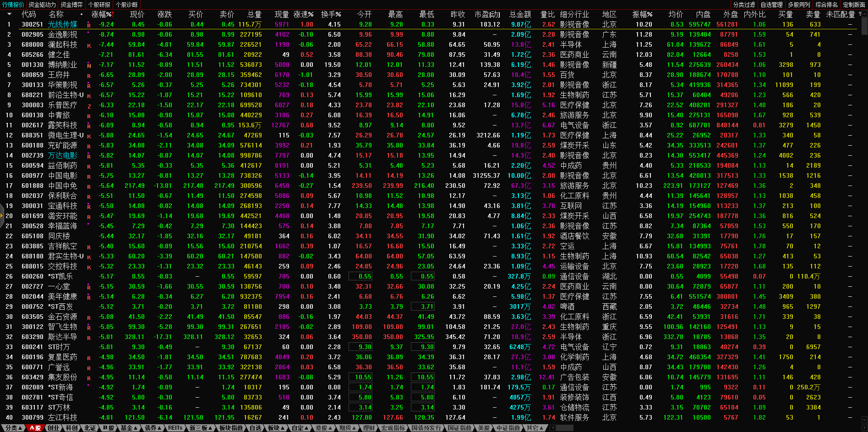Click the Z marker beside 乐普医疗
This screenshot has width=868, height=432.
89,106
